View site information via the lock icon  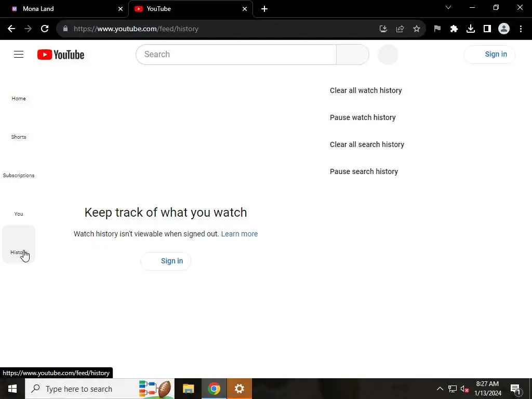tap(65, 29)
